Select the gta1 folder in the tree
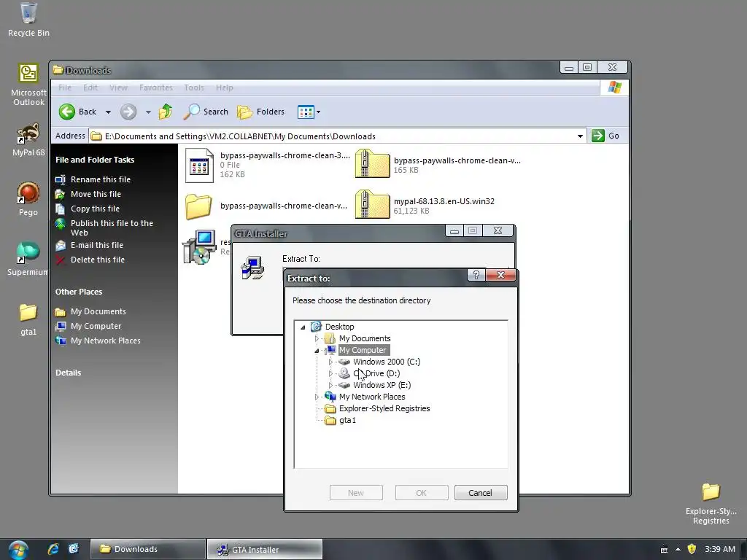The height and width of the screenshot is (560, 747). point(347,421)
